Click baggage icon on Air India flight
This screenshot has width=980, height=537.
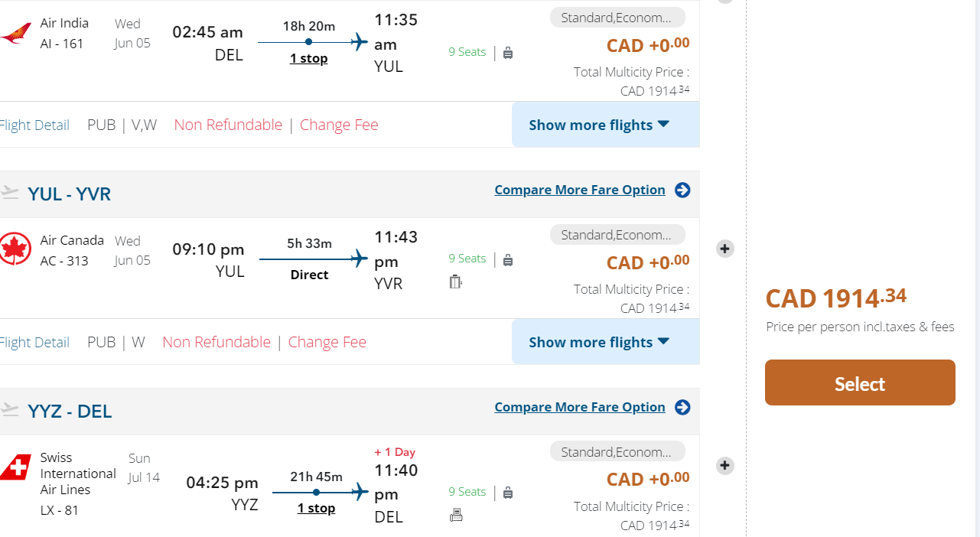point(508,53)
